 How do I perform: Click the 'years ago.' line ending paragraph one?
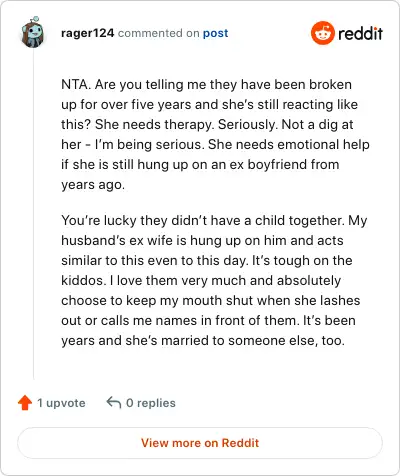click(93, 184)
